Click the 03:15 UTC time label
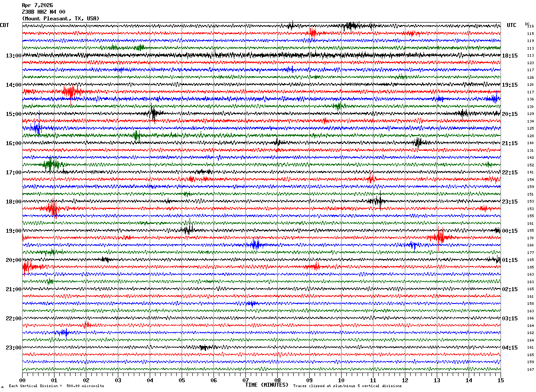Image resolution: width=536 pixels, height=392 pixels. tap(510, 319)
